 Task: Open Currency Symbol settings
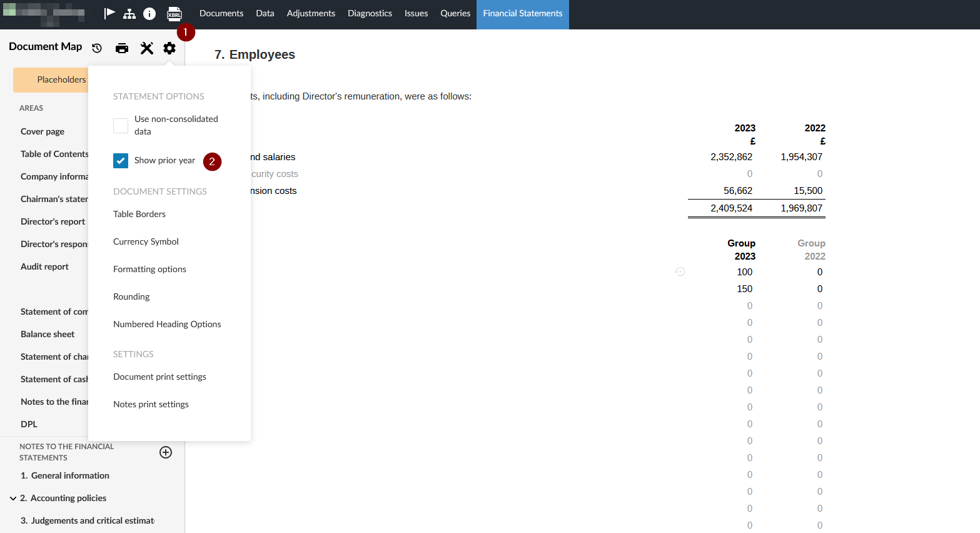tap(146, 241)
